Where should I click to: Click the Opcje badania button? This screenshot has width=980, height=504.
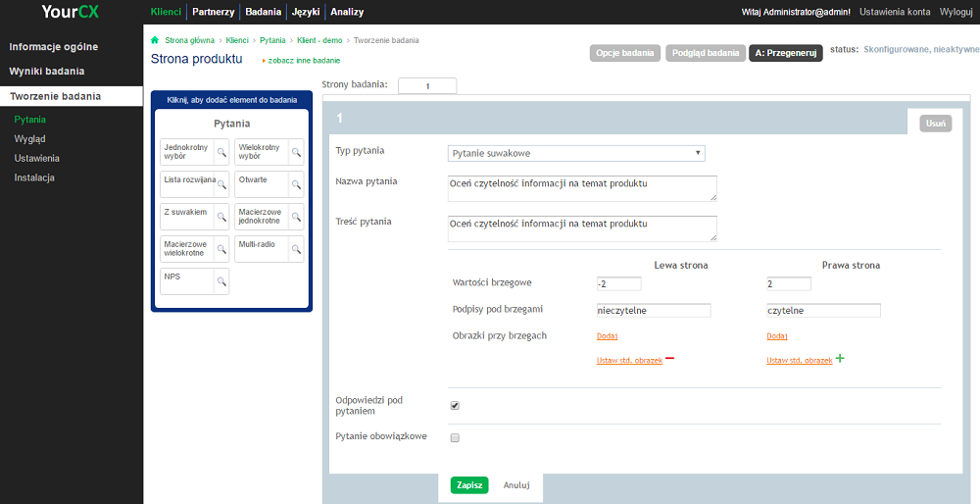(x=625, y=53)
